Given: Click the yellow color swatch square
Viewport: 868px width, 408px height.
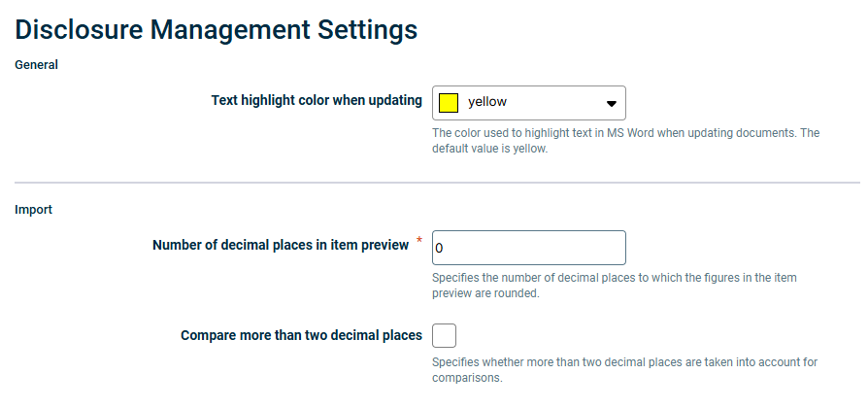Looking at the screenshot, I should pyautogui.click(x=449, y=103).
